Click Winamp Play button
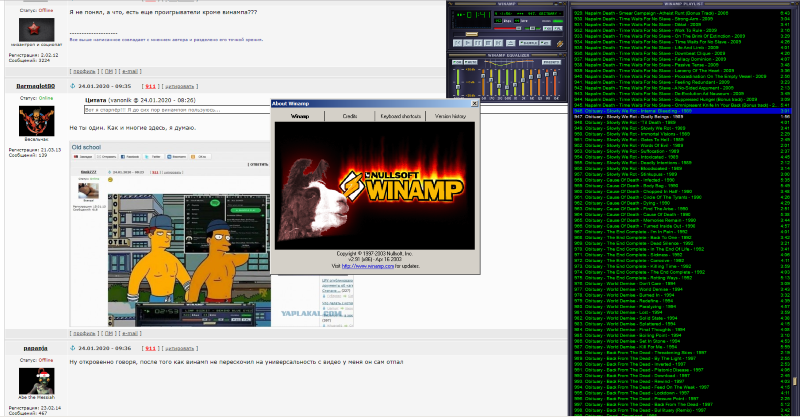The image size is (800, 417). coord(467,43)
